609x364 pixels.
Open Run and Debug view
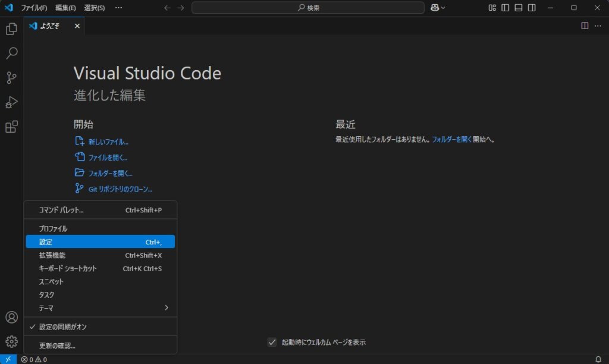click(11, 102)
